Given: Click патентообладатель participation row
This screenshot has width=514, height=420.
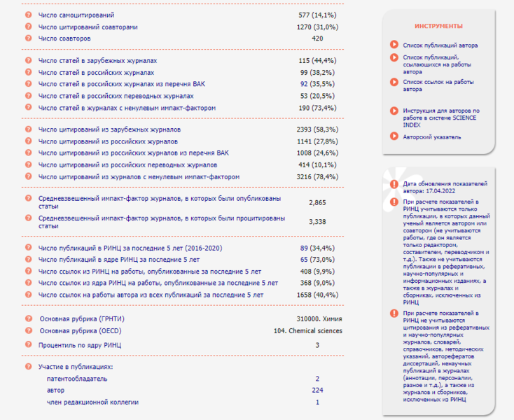Looking at the screenshot, I should pyautogui.click(x=76, y=378).
